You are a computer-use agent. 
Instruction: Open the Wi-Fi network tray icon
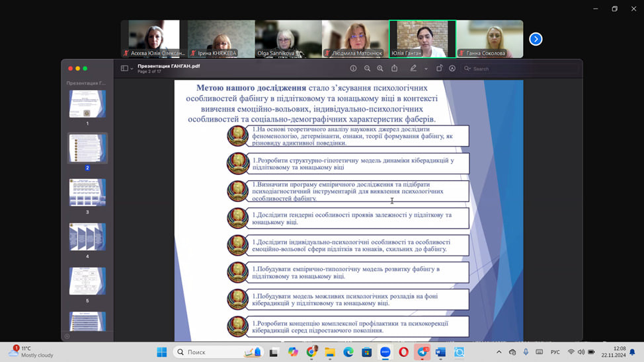571,352
